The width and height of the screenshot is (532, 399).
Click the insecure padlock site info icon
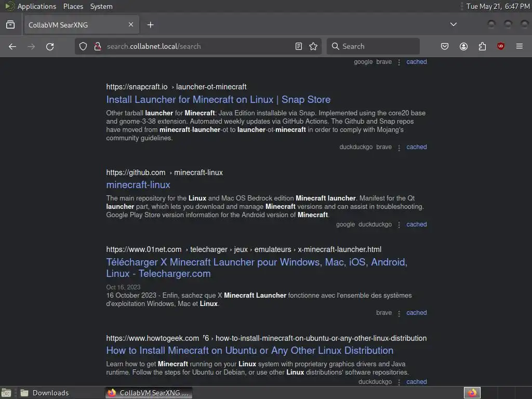[98, 46]
